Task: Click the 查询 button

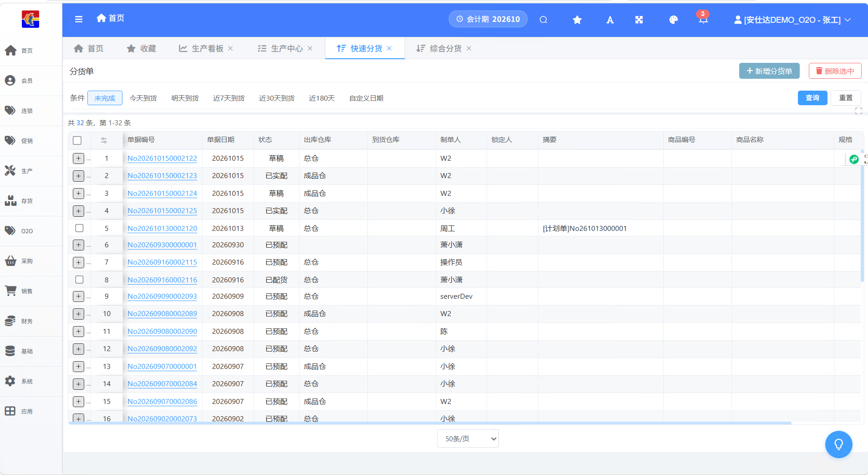Action: coord(812,98)
